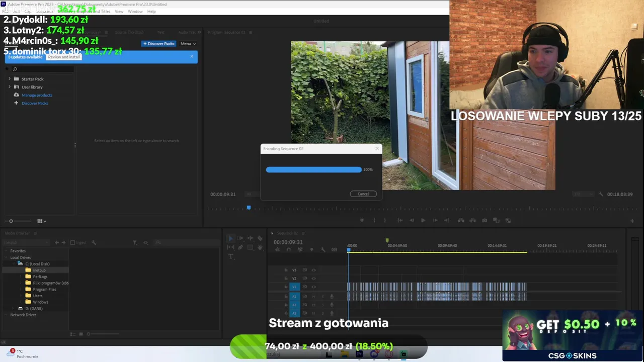Cancel the Encoding Sequence 02 dialog

[363, 194]
